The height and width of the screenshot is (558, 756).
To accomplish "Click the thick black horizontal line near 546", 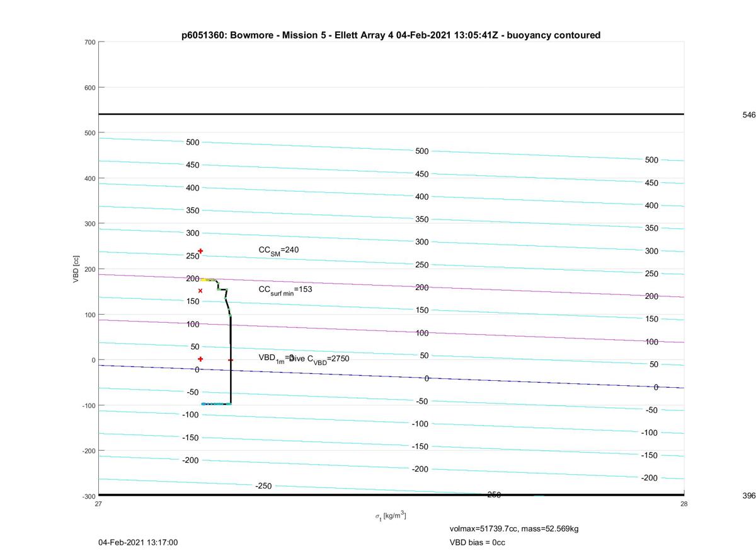I will [391, 114].
